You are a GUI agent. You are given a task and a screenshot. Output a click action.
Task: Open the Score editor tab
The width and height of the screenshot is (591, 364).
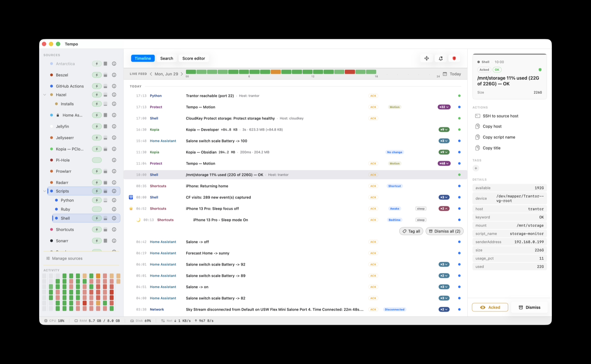[x=194, y=58]
